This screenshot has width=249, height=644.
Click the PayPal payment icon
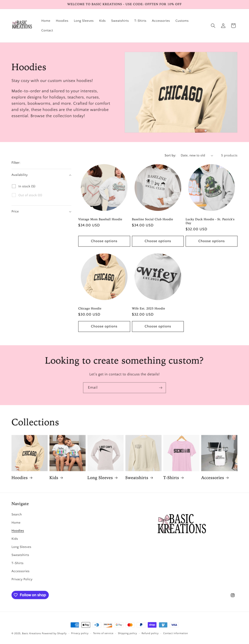(x=141, y=624)
